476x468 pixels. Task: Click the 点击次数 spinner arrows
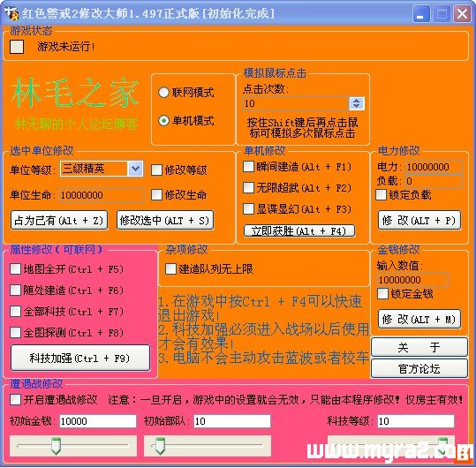[357, 103]
